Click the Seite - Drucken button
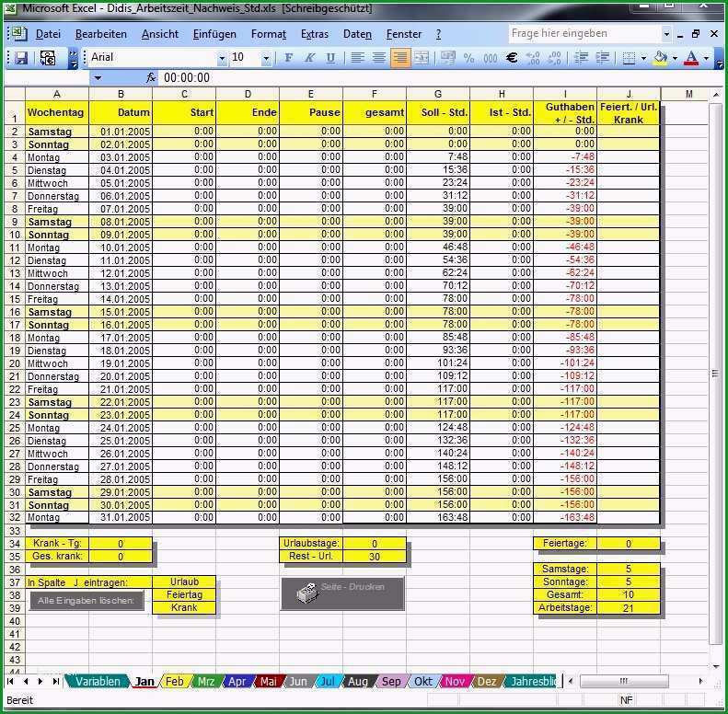 (342, 593)
